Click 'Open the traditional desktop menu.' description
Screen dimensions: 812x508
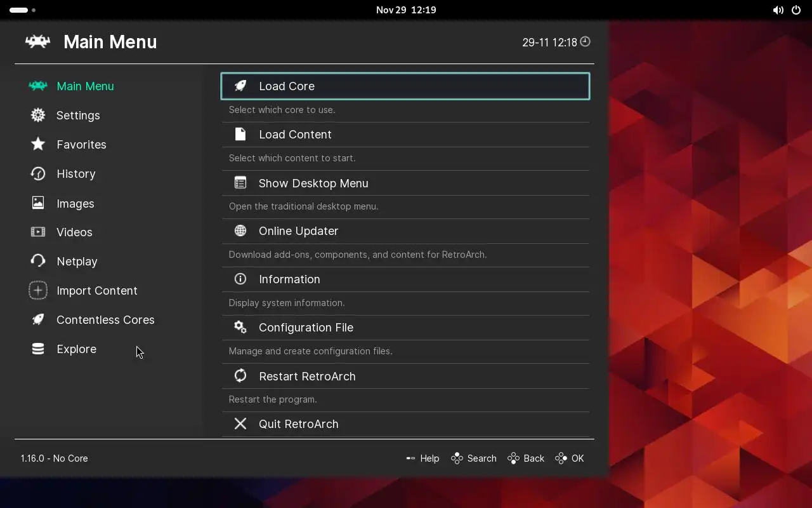coord(303,206)
